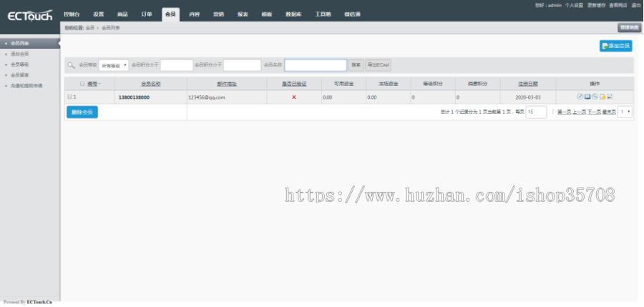Image resolution: width=644 pixels, height=307 pixels.
Task: Open the 工具箱 top menu
Action: tap(323, 14)
